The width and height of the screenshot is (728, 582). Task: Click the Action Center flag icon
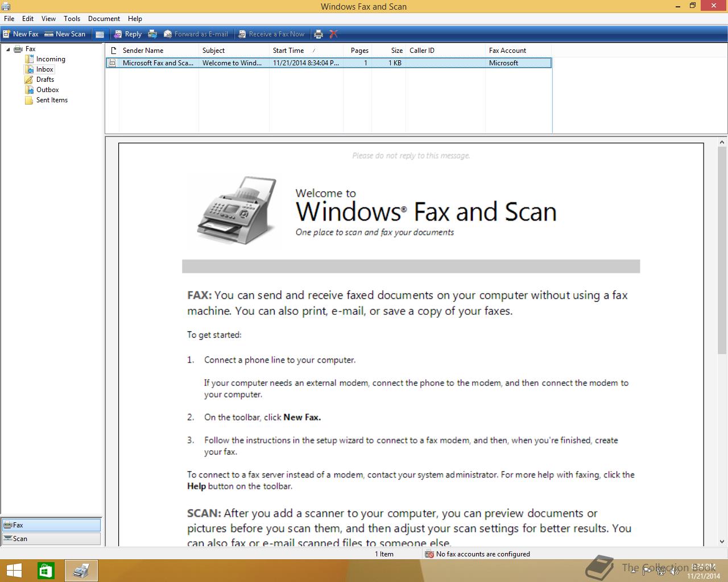[x=648, y=571]
